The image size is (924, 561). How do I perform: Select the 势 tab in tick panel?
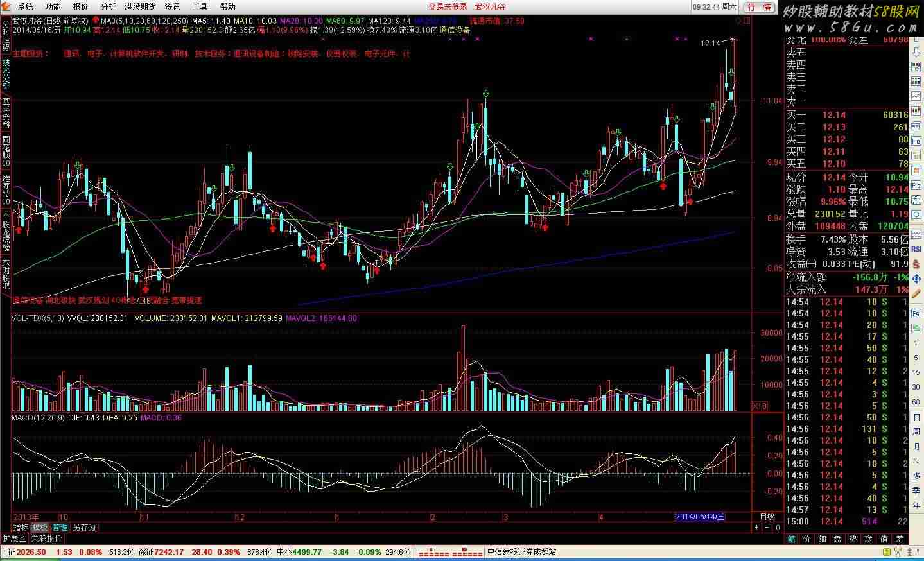853,539
